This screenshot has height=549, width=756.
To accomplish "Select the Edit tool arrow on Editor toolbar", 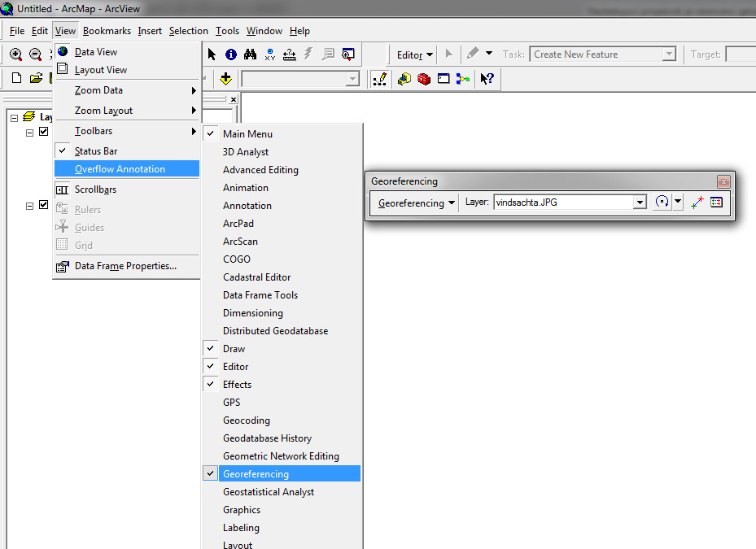I will (x=449, y=54).
